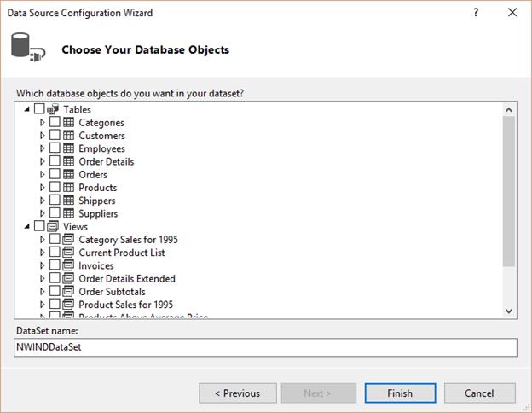Collapse the Tables tree node
The image size is (532, 413).
click(x=27, y=109)
